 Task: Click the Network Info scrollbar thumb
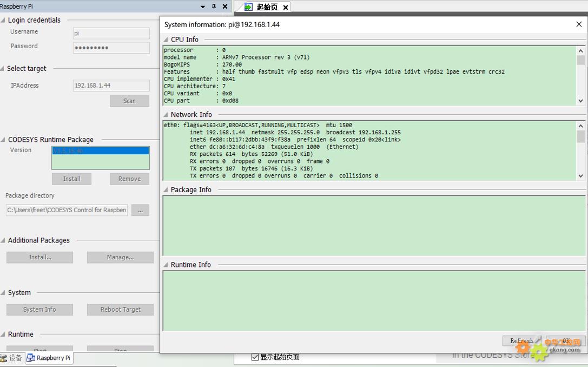point(580,136)
